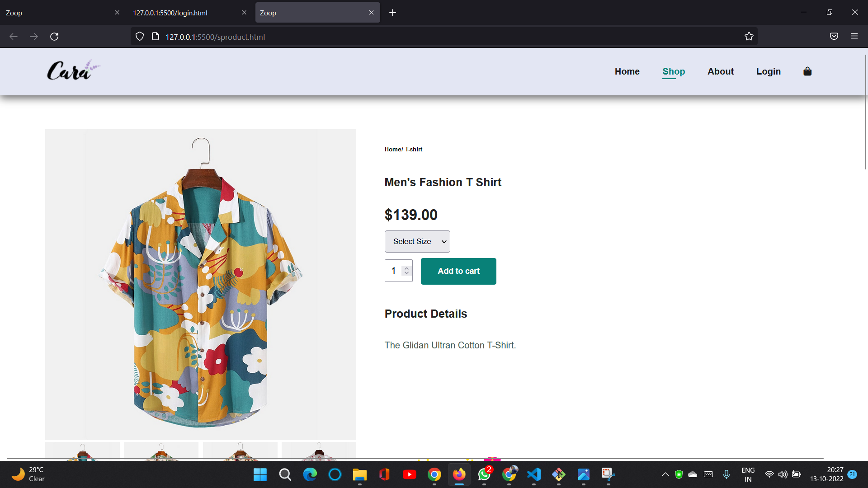
Task: Select the first shirt thumbnail image
Action: click(x=82, y=451)
